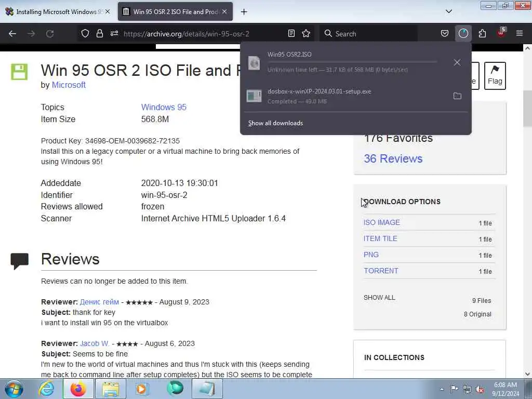Click the page vertical scrollbar thumb
Viewport: 532px width, 399px height.
click(527, 109)
